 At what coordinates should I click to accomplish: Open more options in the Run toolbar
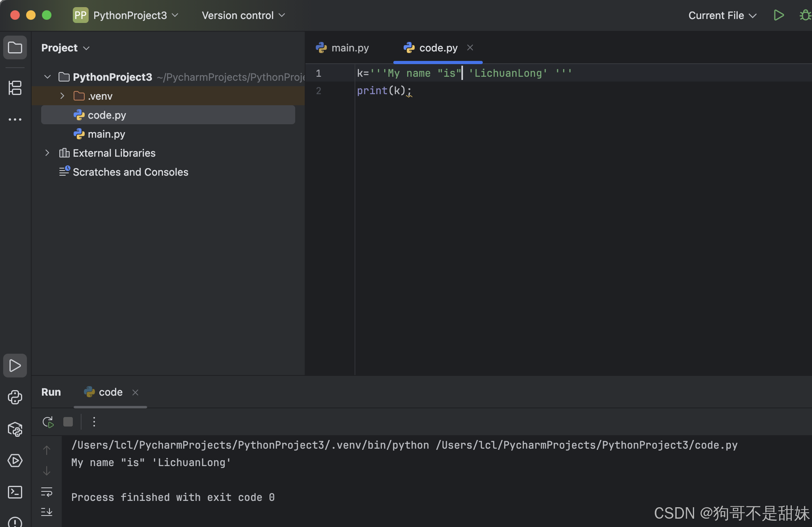tap(94, 422)
